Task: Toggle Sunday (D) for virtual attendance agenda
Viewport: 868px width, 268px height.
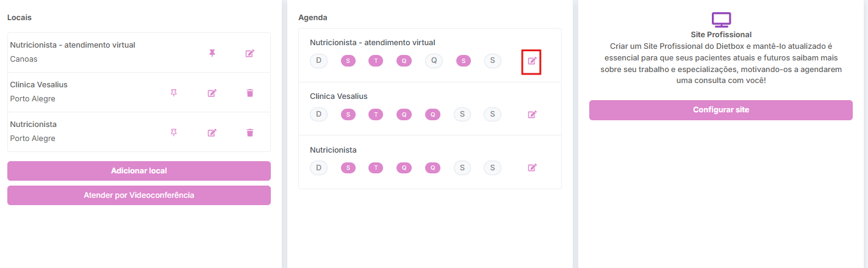Action: [318, 60]
